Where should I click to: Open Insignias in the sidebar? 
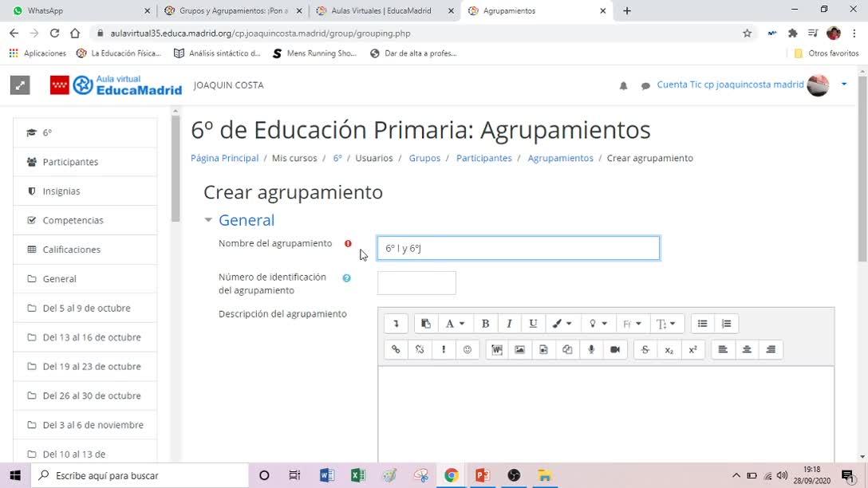pos(85,191)
